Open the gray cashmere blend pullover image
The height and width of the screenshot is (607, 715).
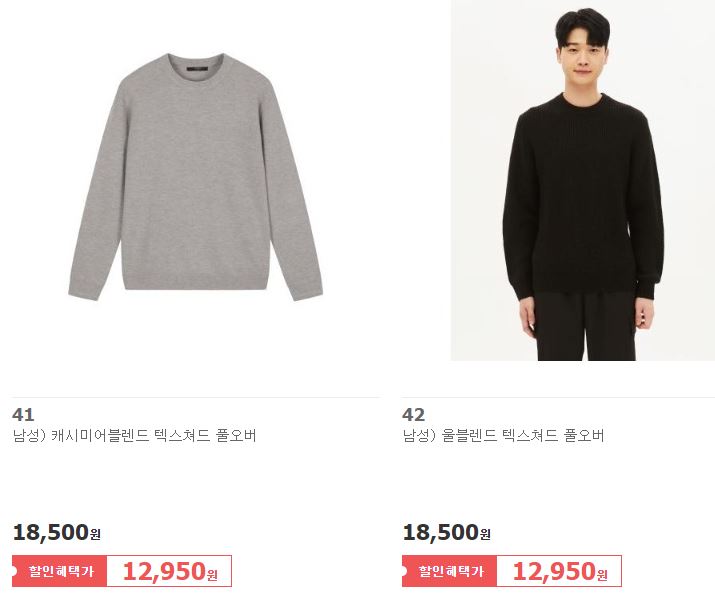196,177
